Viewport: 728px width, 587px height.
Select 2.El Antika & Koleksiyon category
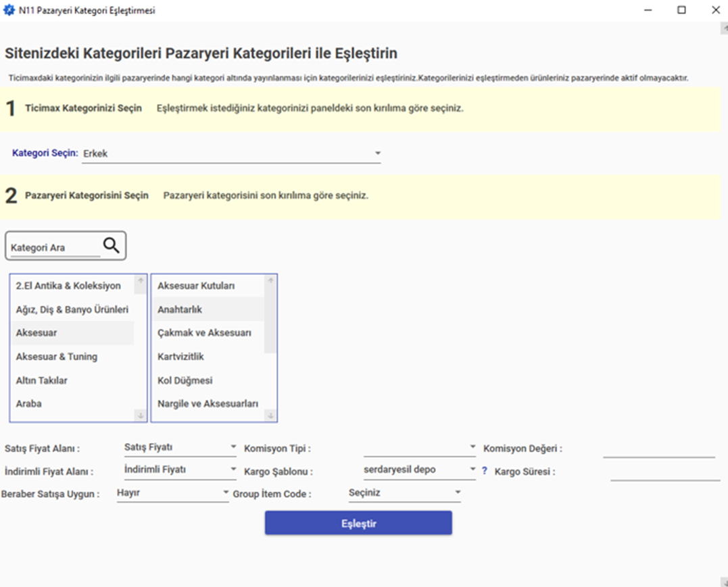tap(72, 286)
